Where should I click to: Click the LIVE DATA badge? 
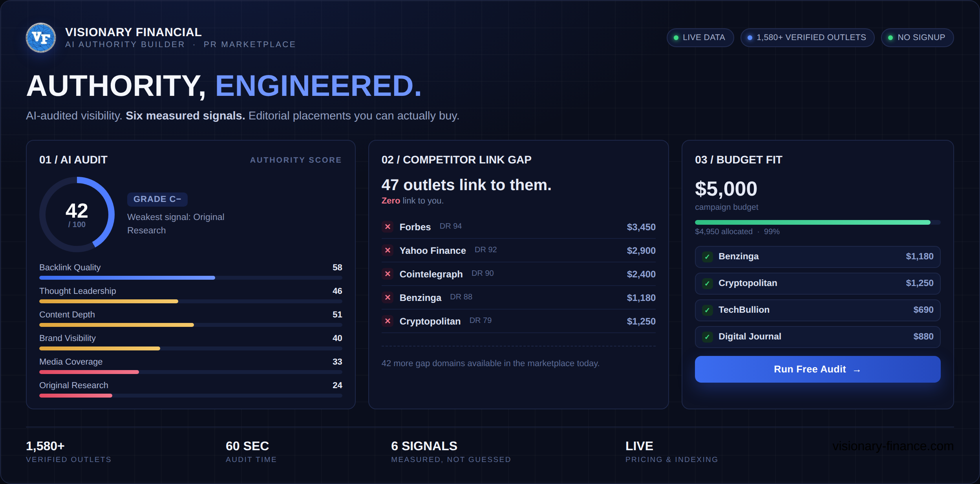pos(700,38)
